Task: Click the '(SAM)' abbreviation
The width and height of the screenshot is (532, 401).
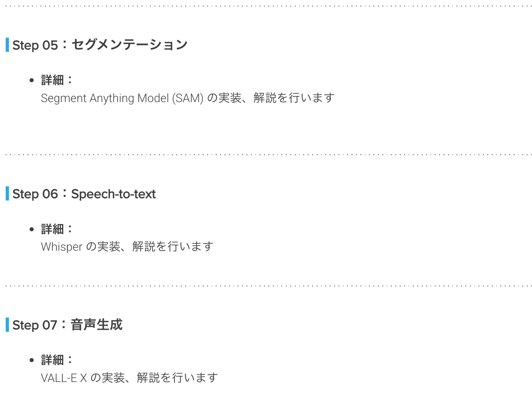Action: (187, 98)
